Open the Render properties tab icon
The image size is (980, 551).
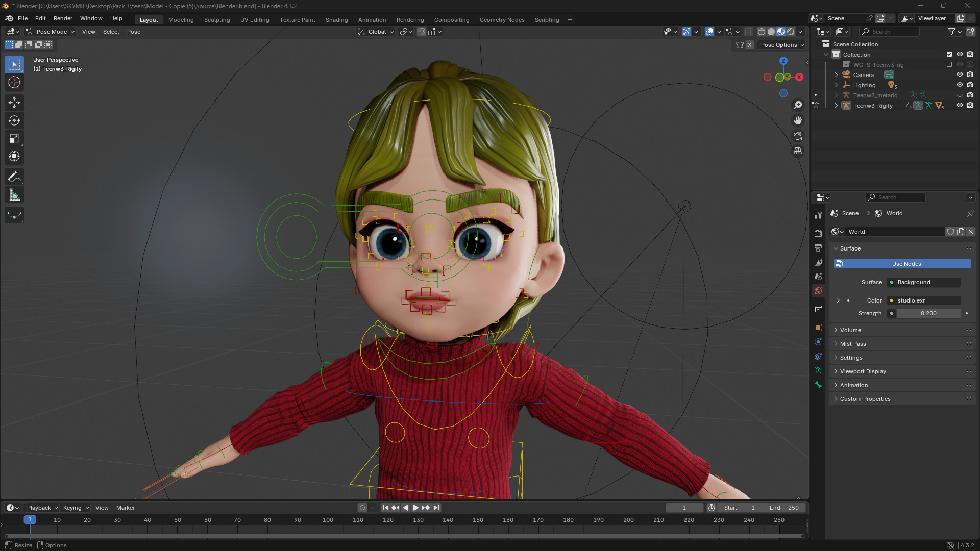pyautogui.click(x=818, y=233)
